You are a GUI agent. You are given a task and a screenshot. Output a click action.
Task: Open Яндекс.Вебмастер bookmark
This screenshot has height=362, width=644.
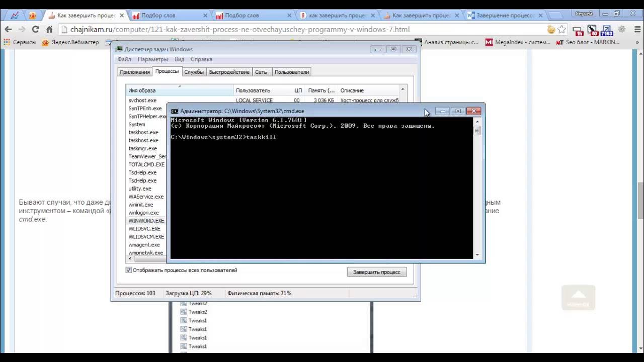coord(70,43)
